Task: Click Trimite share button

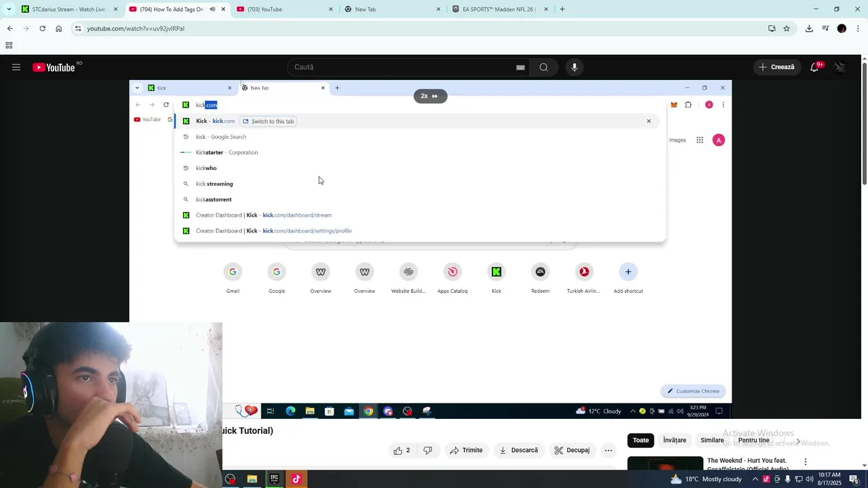Action: pos(466,450)
